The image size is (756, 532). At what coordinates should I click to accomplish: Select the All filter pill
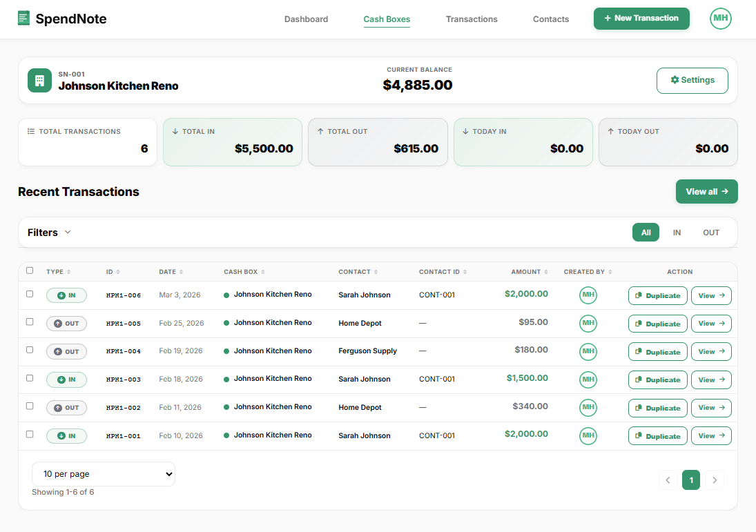tap(646, 233)
